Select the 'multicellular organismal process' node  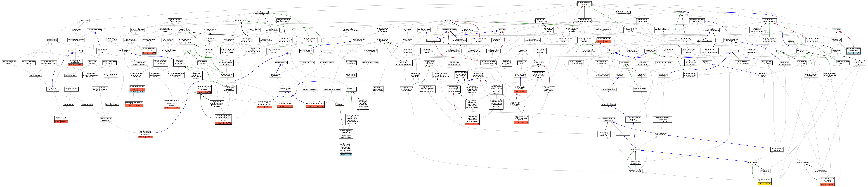point(769,21)
